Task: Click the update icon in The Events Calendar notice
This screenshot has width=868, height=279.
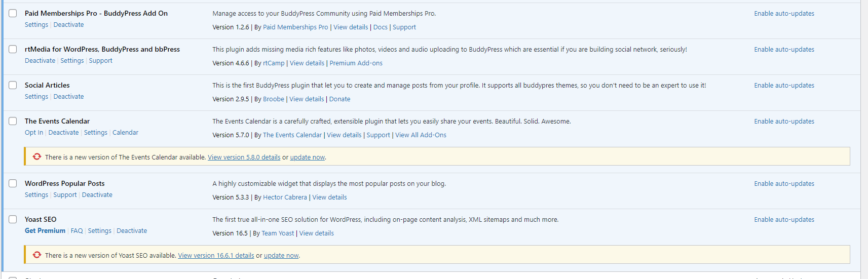Action: [x=37, y=157]
